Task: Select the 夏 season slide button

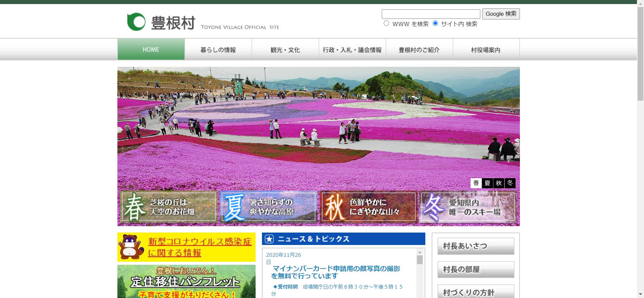Action: [x=487, y=183]
